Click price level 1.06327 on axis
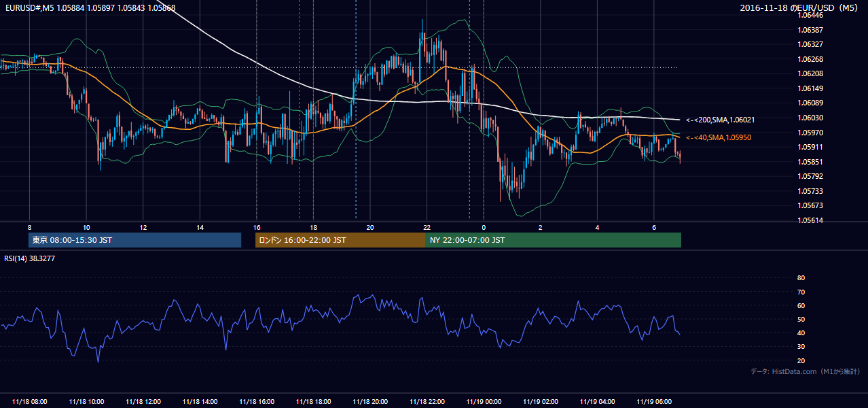Image resolution: width=868 pixels, height=408 pixels. click(x=810, y=44)
